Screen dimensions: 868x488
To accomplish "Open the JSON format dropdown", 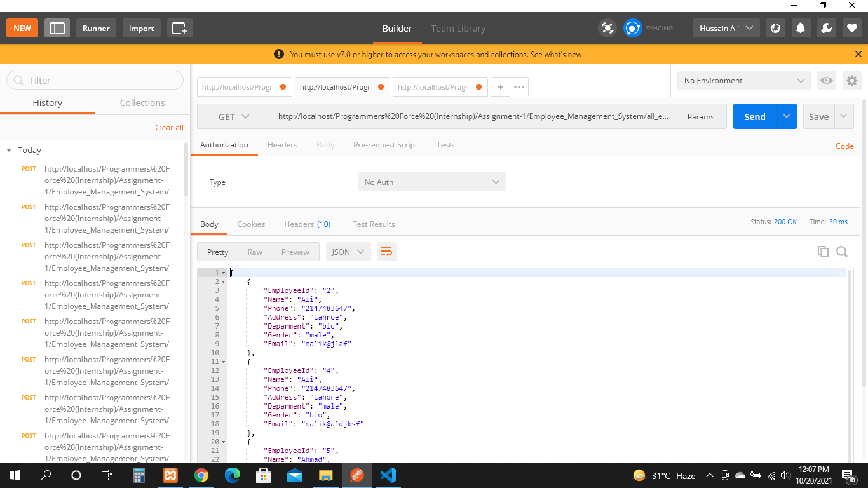I will [348, 252].
